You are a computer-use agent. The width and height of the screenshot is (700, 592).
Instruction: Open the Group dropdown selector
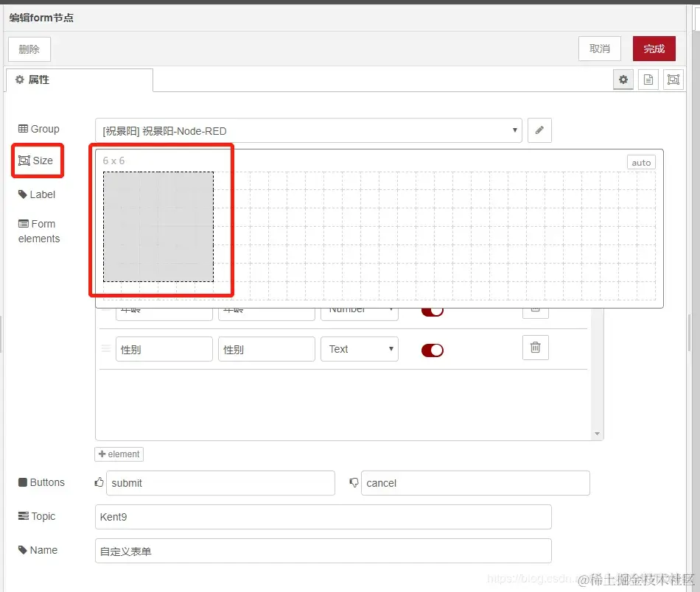tap(309, 131)
